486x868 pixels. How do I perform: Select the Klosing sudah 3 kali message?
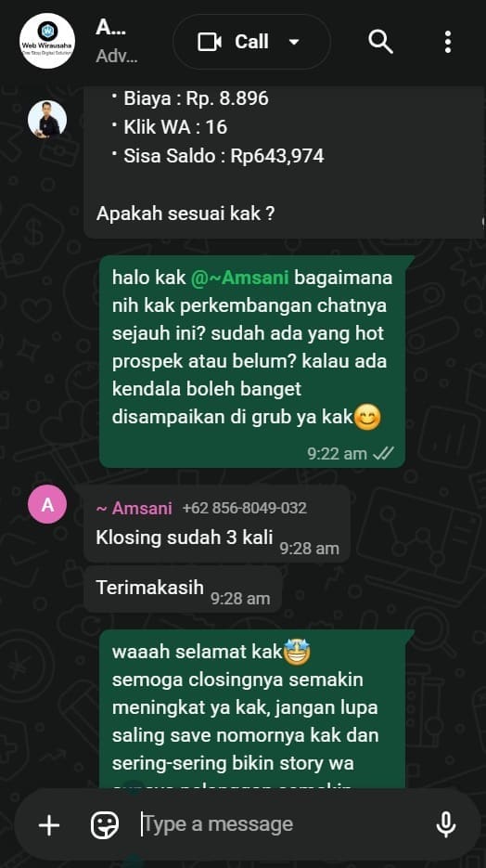tap(217, 524)
